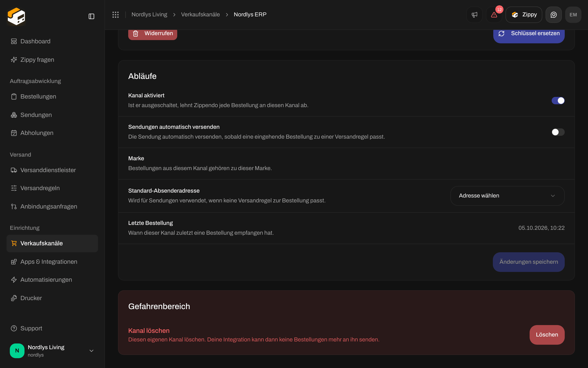Open the Adresse wählen dropdown
Screen dimensions: 588x368
507,196
